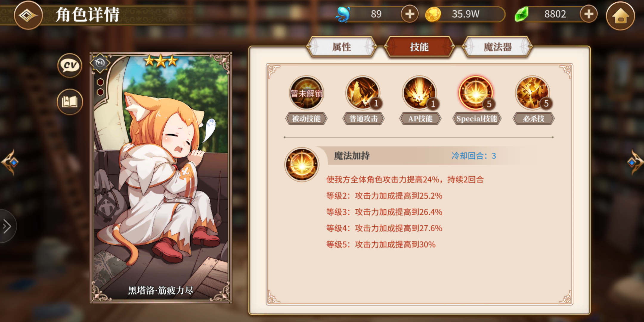
Task: Switch to the 魔法器 tab
Action: click(x=497, y=47)
